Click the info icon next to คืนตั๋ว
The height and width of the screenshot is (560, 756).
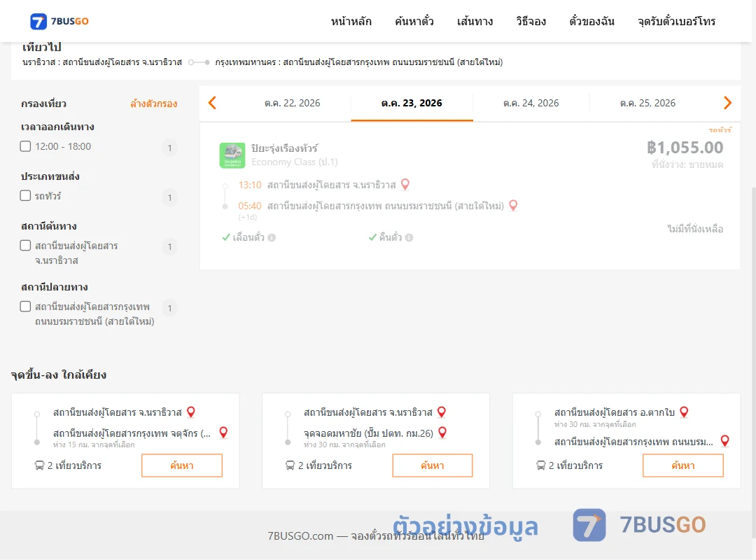pyautogui.click(x=409, y=237)
